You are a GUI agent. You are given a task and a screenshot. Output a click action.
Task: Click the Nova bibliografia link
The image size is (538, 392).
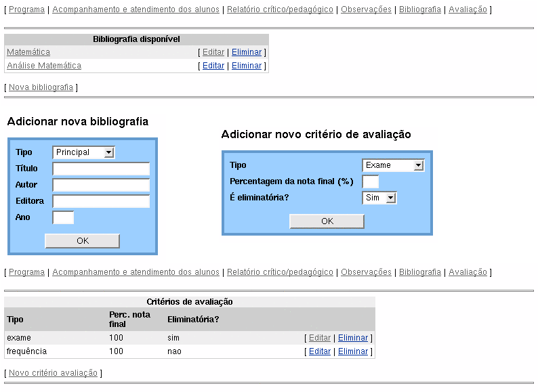point(41,87)
